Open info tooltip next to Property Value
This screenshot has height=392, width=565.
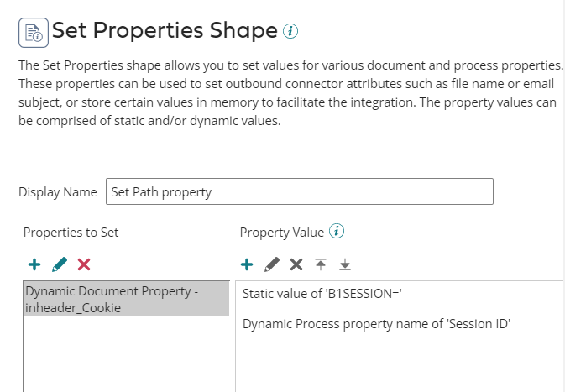(337, 232)
